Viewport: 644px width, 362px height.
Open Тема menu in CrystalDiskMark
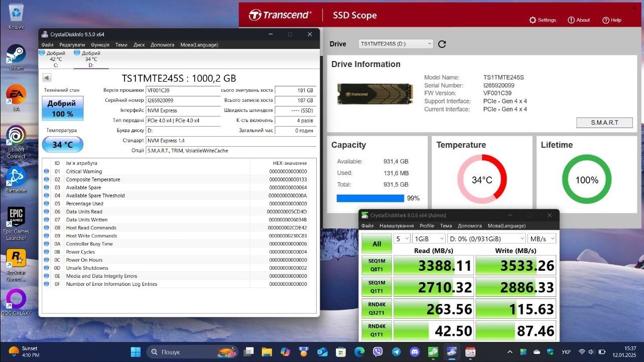pos(446,226)
